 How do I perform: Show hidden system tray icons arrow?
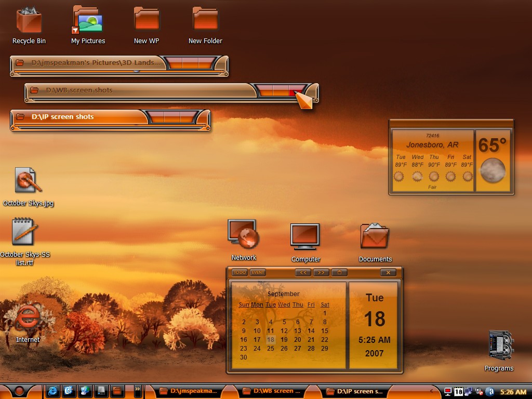(432, 391)
